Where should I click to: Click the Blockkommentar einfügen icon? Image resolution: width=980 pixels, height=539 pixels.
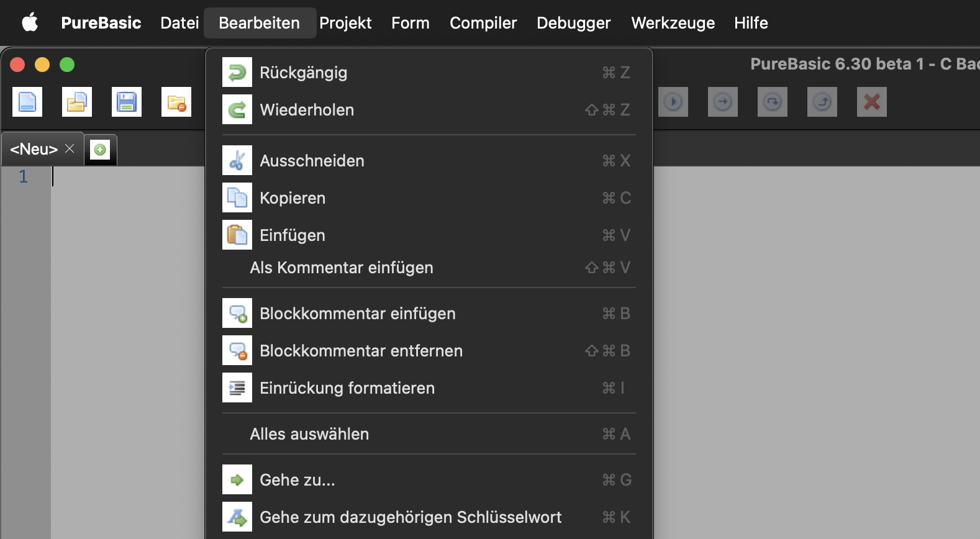click(237, 313)
